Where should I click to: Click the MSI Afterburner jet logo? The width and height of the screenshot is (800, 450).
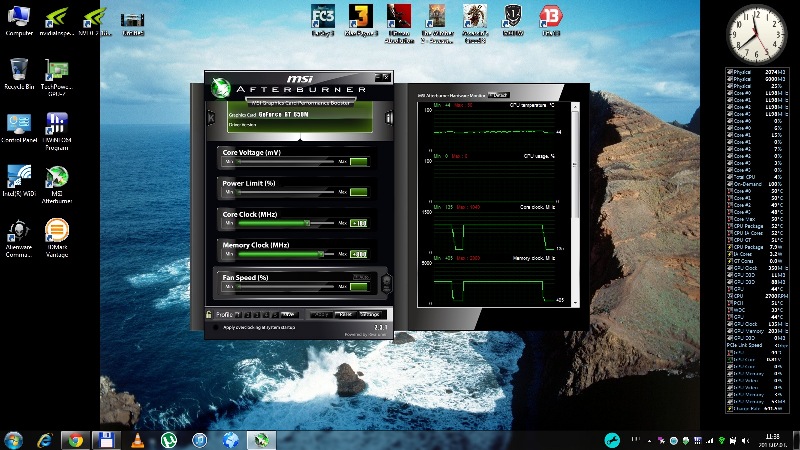point(221,88)
